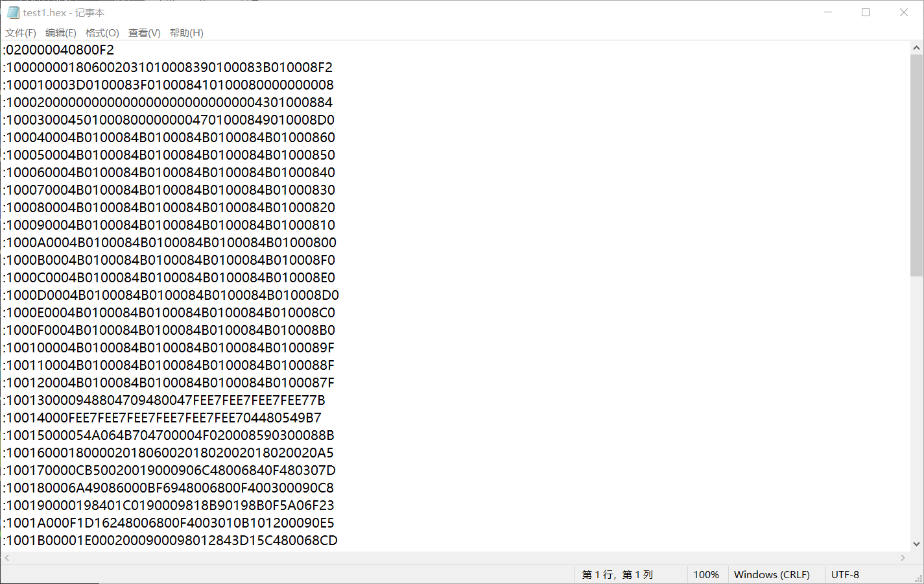The width and height of the screenshot is (924, 584).
Task: Click line starting with :10002000
Action: coord(167,103)
